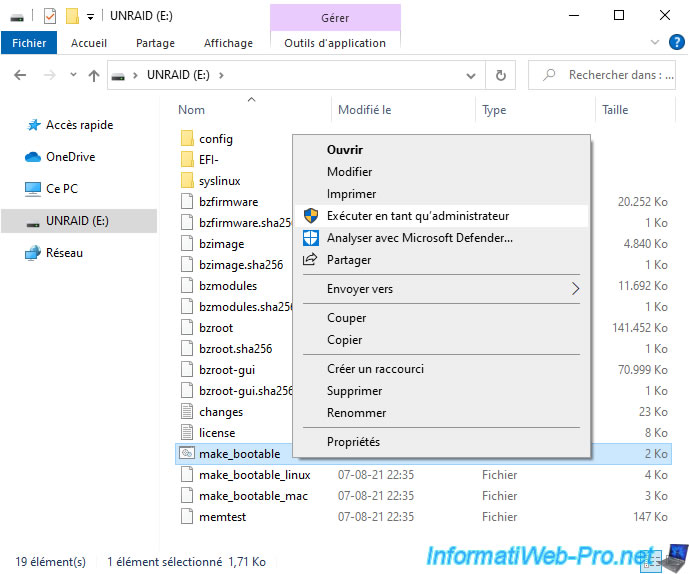Select Analyser avec Microsoft Defender

coord(419,238)
